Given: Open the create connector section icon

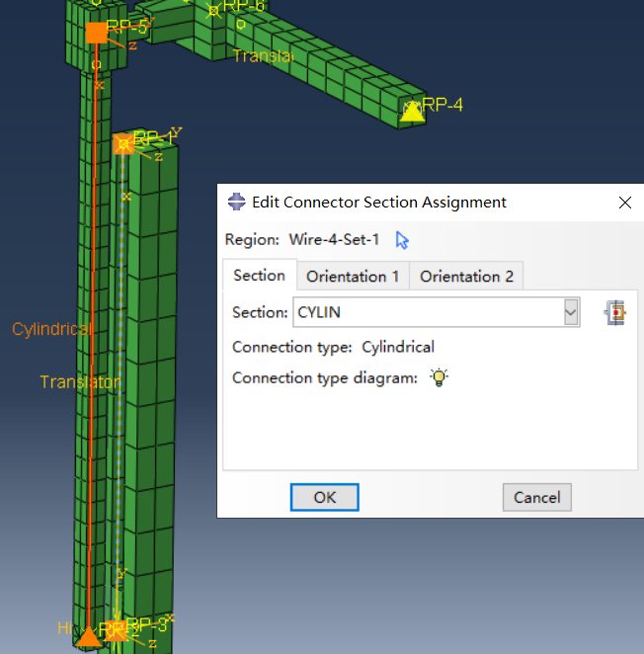Looking at the screenshot, I should tap(617, 313).
